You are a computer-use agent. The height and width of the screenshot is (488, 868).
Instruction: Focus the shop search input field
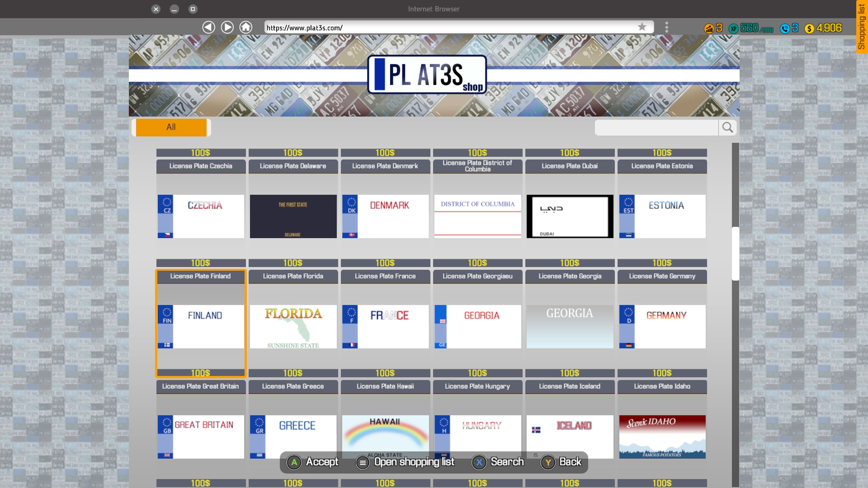click(x=656, y=127)
